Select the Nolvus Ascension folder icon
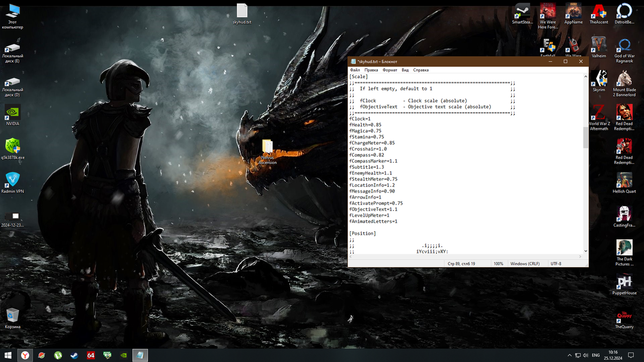Image resolution: width=644 pixels, height=362 pixels. [268, 152]
